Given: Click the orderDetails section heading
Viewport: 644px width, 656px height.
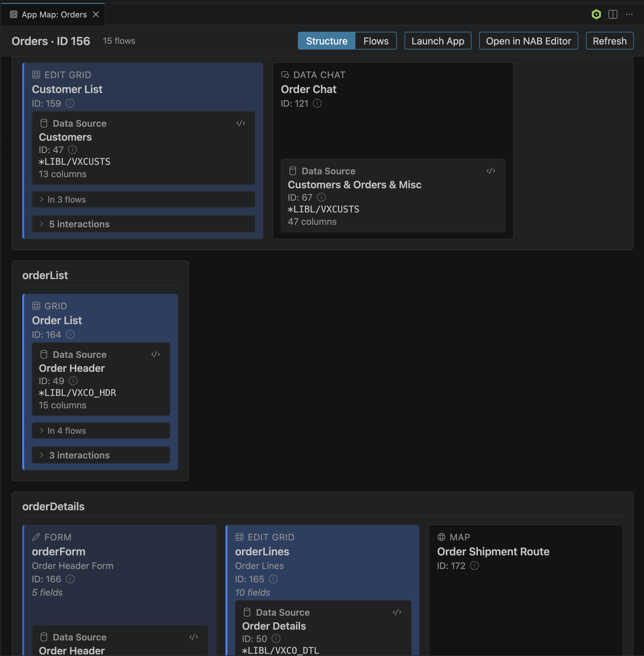Looking at the screenshot, I should pyautogui.click(x=53, y=506).
